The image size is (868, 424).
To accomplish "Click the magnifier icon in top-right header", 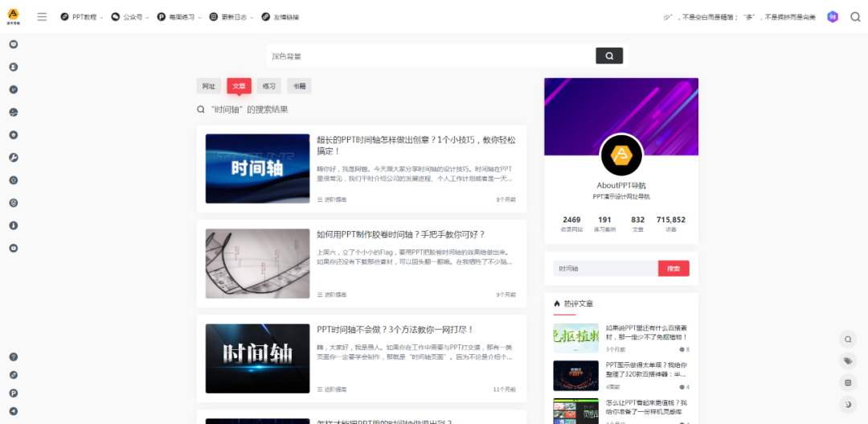I will (x=855, y=17).
